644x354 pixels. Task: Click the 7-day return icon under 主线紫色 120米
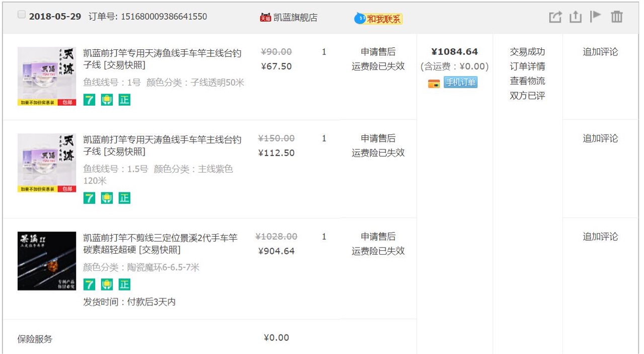click(89, 198)
